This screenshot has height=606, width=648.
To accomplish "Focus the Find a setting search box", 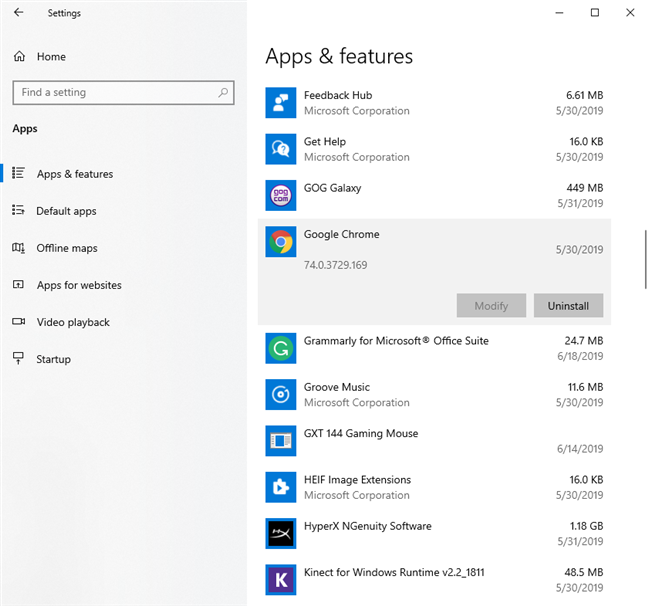I will 124,92.
